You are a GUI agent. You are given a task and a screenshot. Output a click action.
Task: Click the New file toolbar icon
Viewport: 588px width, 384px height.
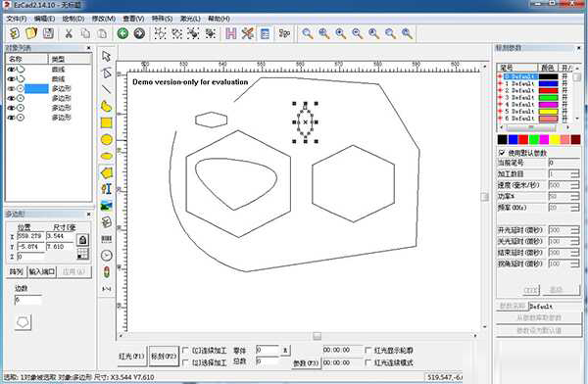tap(15, 33)
